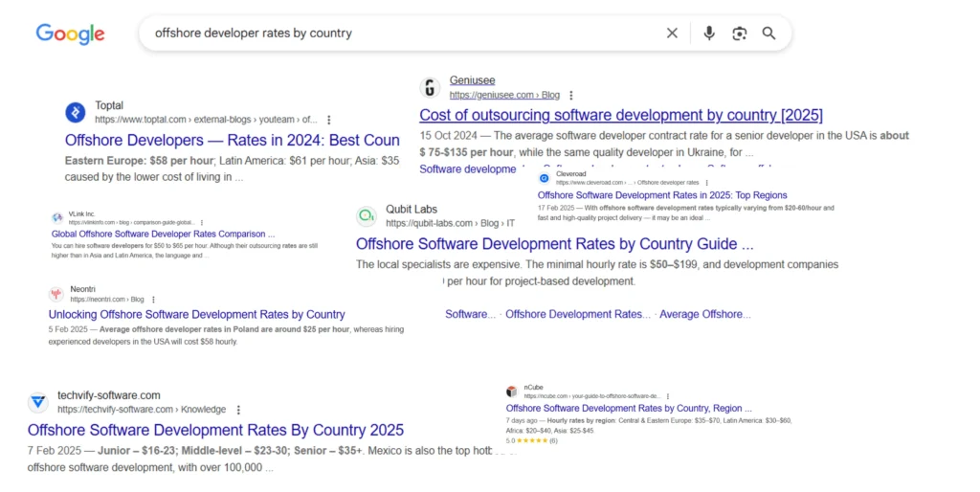Click the techvify-software.com site name
The width and height of the screenshot is (980, 492).
pyautogui.click(x=109, y=395)
